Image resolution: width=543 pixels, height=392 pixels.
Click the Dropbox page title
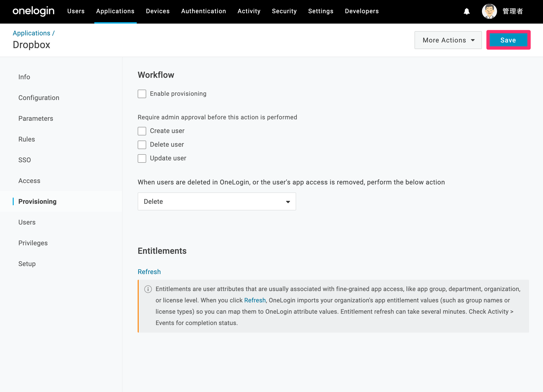(x=31, y=45)
